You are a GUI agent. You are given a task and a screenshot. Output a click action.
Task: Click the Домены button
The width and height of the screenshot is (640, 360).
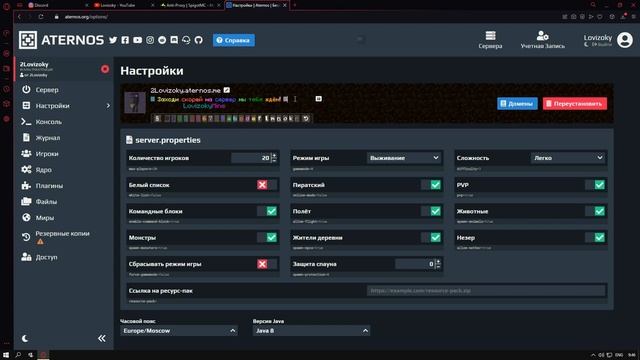(517, 103)
